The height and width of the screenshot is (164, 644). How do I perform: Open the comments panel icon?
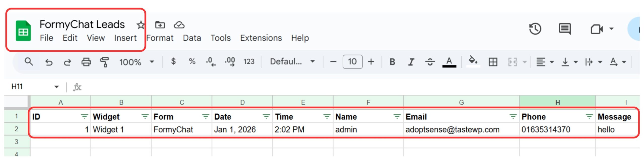coord(565,29)
